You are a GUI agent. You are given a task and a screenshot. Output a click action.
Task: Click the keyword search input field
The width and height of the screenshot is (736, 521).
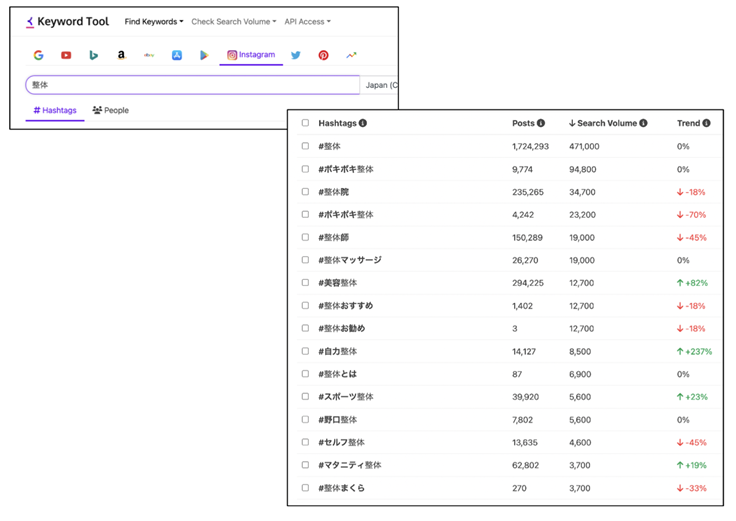pyautogui.click(x=192, y=85)
